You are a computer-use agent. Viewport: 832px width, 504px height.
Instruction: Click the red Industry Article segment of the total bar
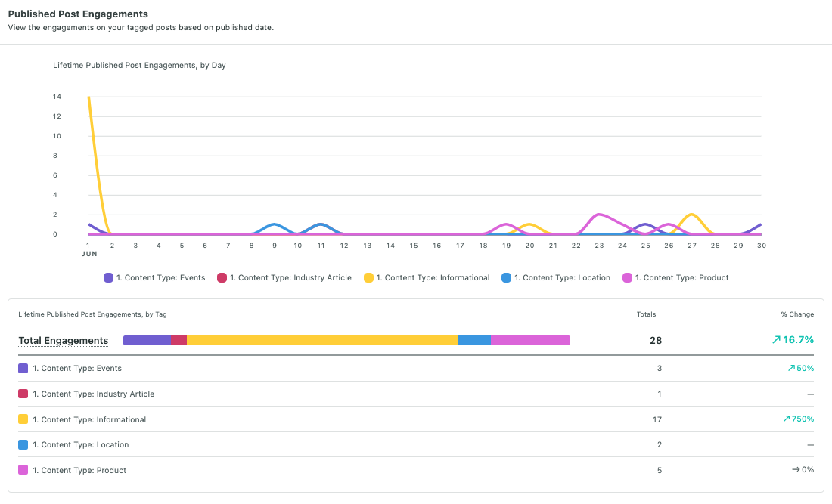point(179,340)
